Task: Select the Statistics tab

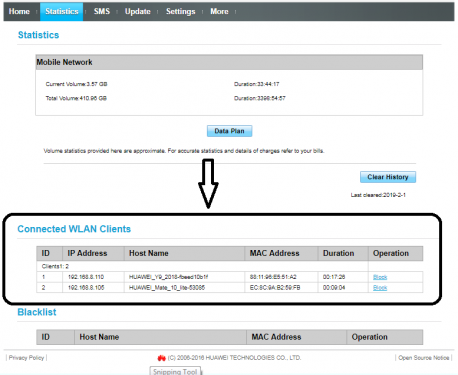Action: [62, 11]
